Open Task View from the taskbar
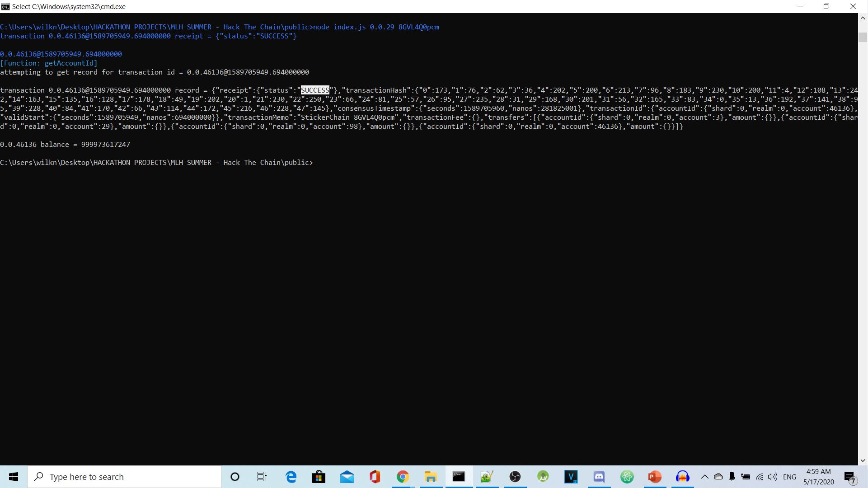Viewport: 868px width, 488px height. click(x=262, y=477)
